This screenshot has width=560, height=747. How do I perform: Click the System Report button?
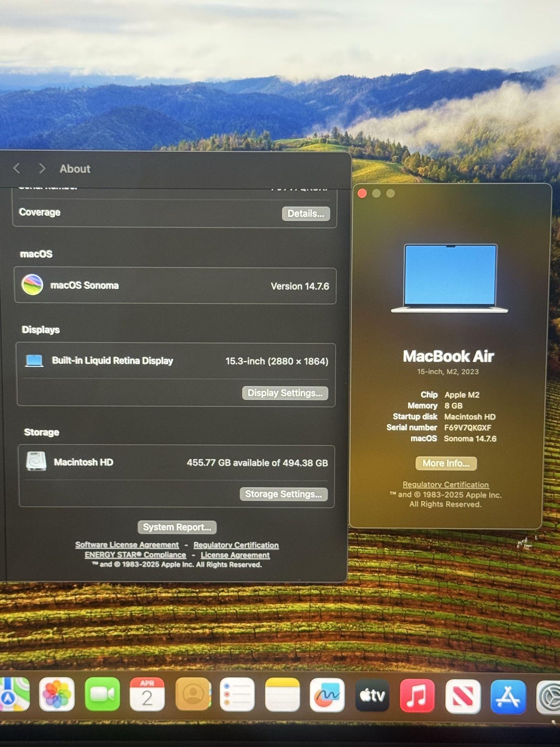click(177, 527)
